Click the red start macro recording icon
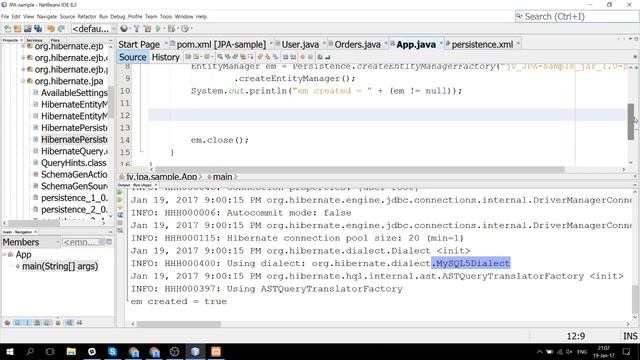Viewport: 640px width, 360px height. click(302, 57)
